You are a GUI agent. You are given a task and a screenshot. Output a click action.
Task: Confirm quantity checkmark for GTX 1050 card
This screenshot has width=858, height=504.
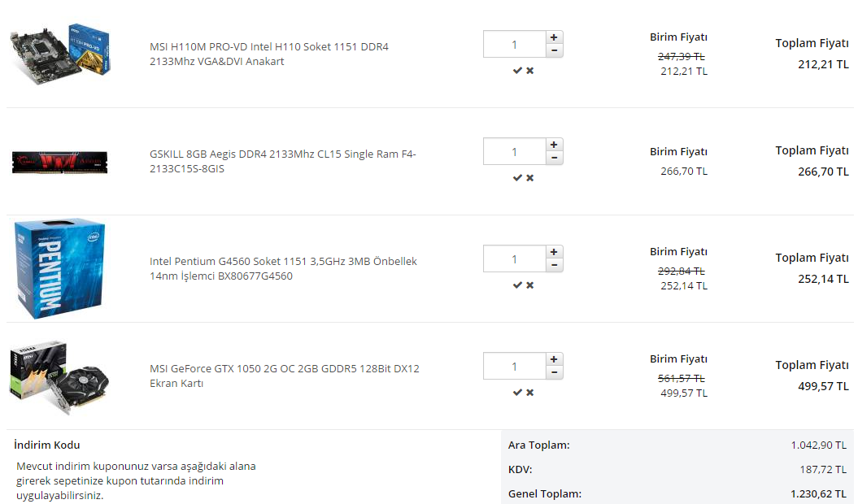[517, 393]
